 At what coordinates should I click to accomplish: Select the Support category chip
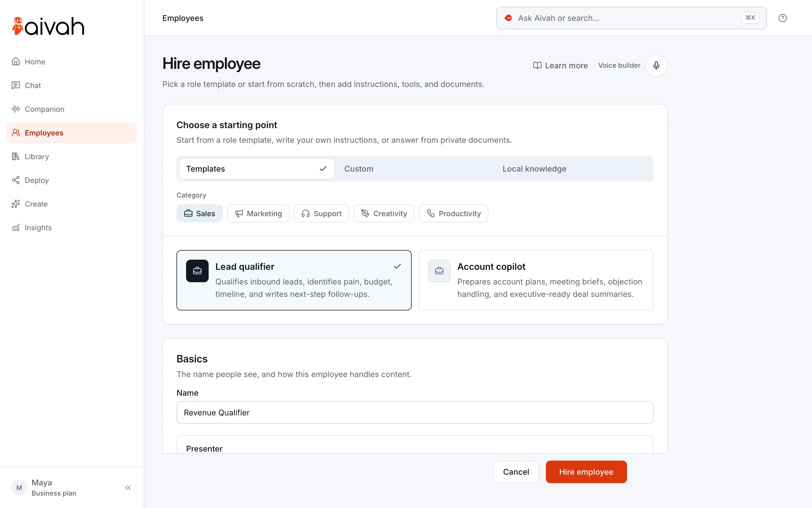pyautogui.click(x=321, y=213)
